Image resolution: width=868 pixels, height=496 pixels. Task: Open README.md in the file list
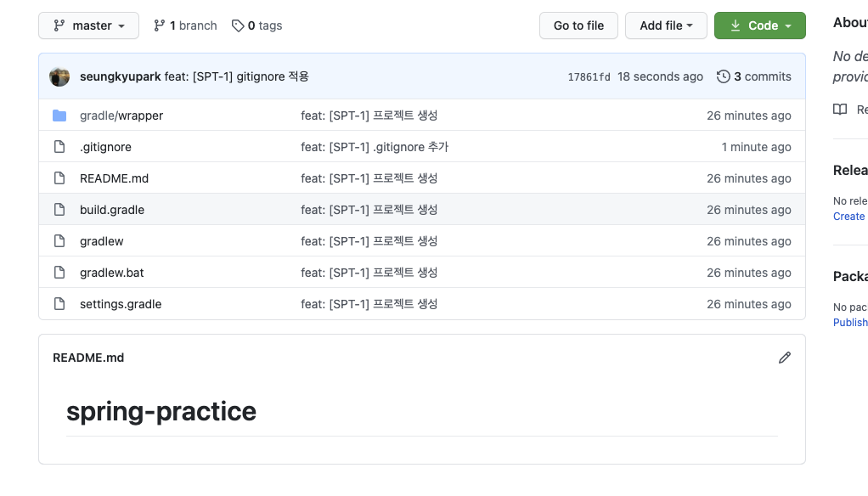(114, 178)
